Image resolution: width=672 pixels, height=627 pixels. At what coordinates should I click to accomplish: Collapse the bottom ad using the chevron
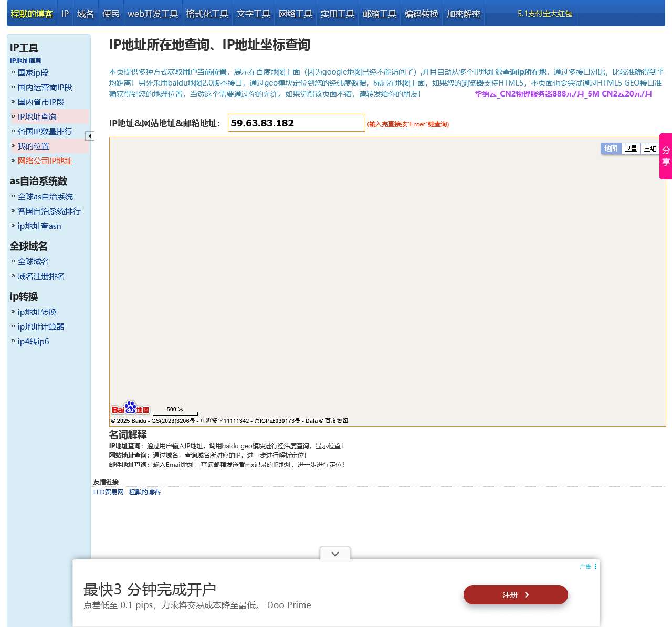tap(334, 554)
